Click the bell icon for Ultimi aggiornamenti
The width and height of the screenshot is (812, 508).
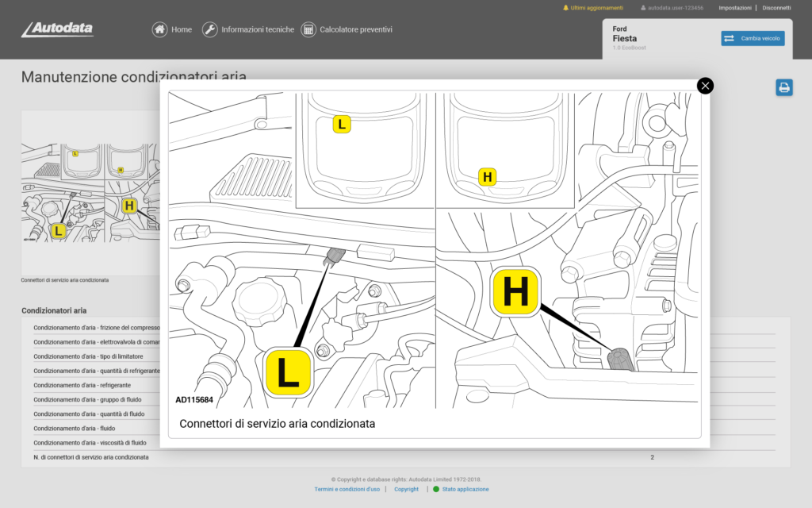(x=565, y=8)
